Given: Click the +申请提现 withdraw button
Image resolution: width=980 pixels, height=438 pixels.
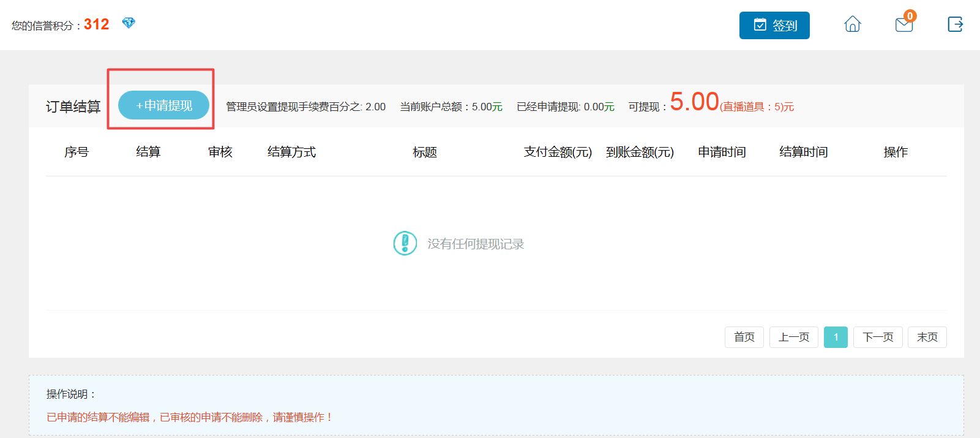Looking at the screenshot, I should [x=163, y=105].
